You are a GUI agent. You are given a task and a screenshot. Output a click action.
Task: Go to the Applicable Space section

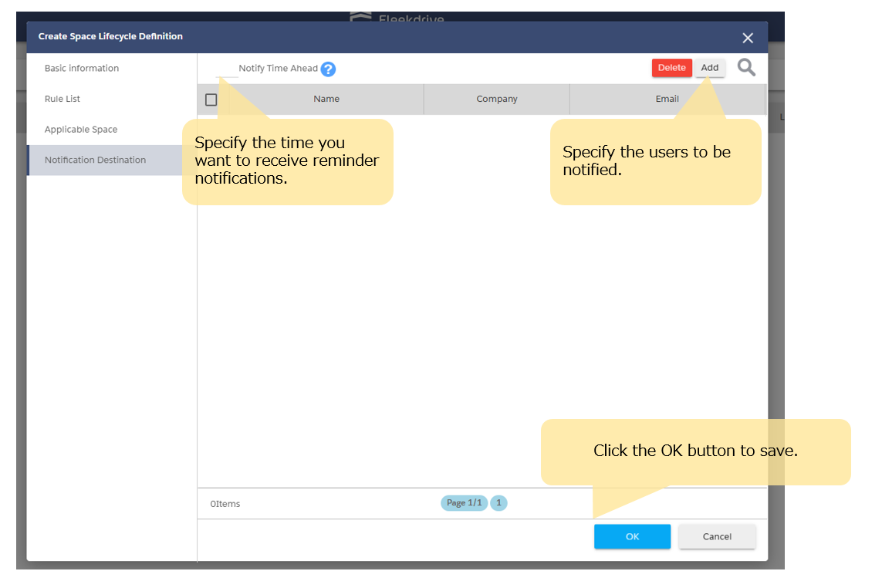[81, 130]
